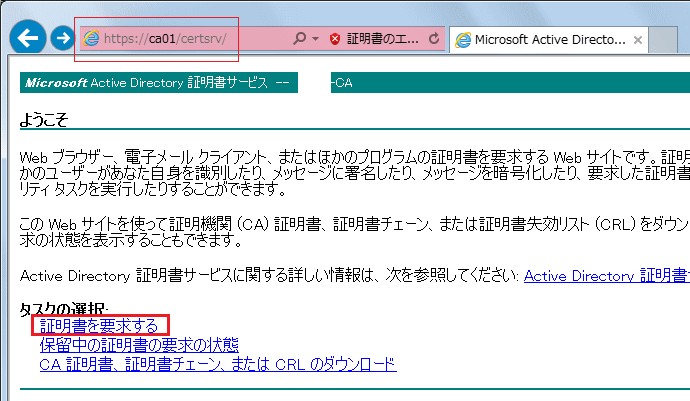Open CA 証明書、証明書チェーン、または CRL のダウンロード link
690x401 pixels.
pos(218,364)
